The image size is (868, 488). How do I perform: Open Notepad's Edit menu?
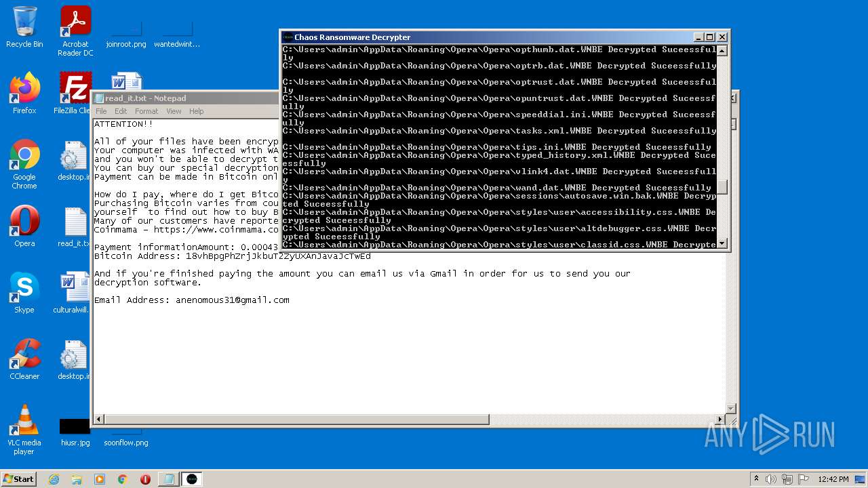point(121,111)
